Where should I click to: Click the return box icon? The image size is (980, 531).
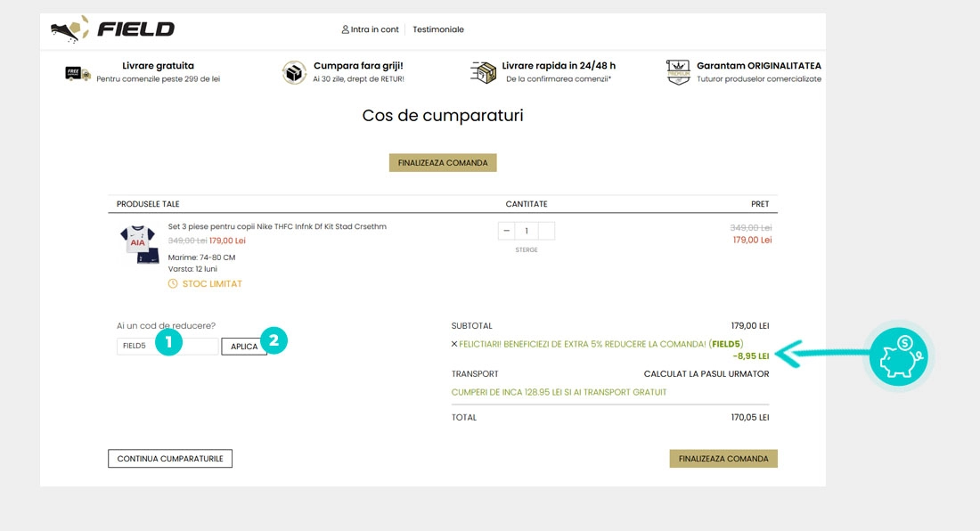[294, 72]
